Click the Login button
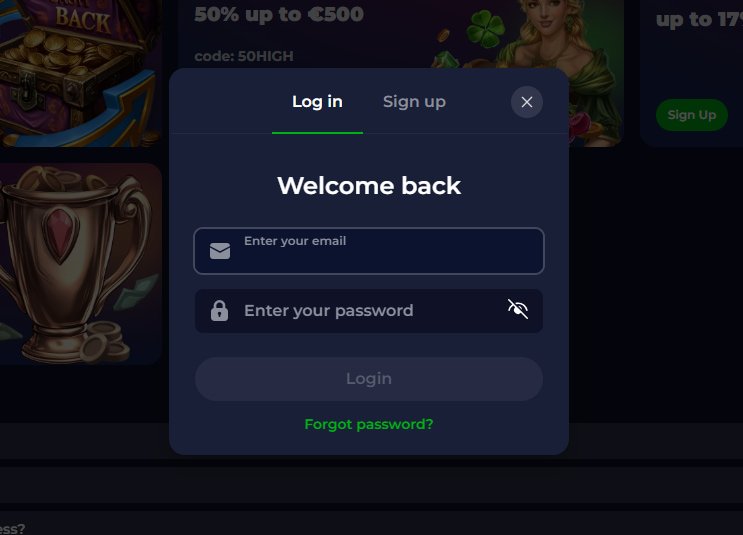The height and width of the screenshot is (535, 743). pos(369,379)
